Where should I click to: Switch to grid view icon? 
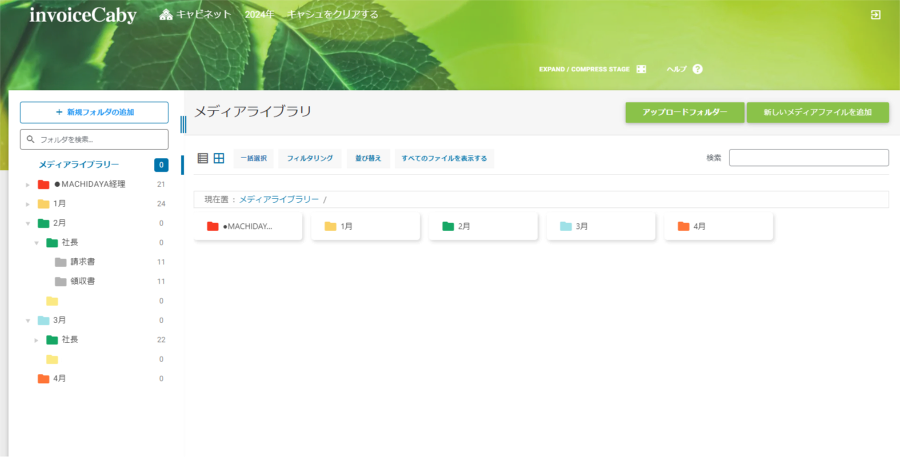pyautogui.click(x=219, y=158)
